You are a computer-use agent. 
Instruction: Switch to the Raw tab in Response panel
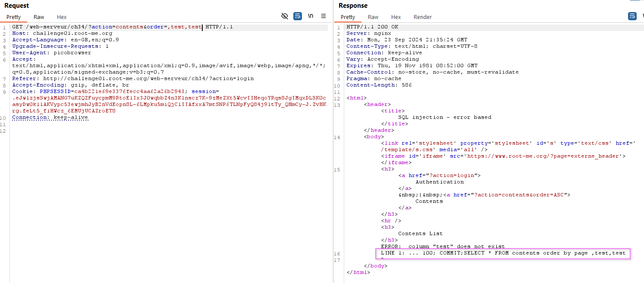pos(373,17)
